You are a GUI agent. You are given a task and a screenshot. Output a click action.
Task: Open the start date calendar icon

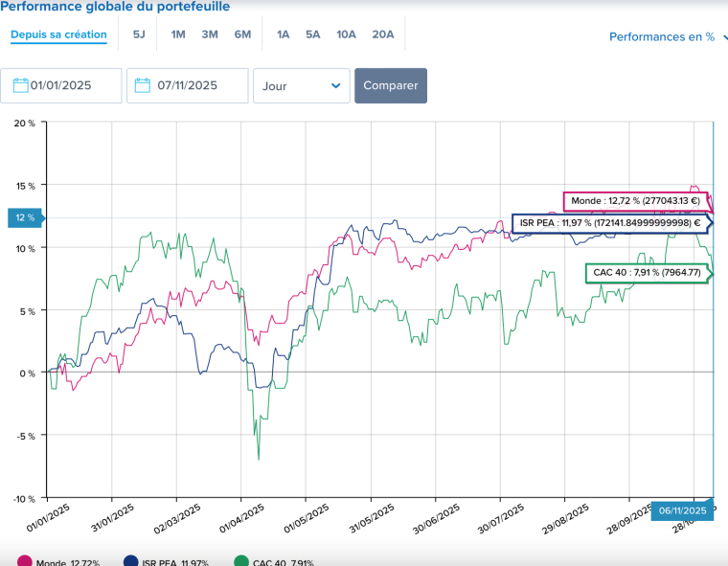pos(20,85)
